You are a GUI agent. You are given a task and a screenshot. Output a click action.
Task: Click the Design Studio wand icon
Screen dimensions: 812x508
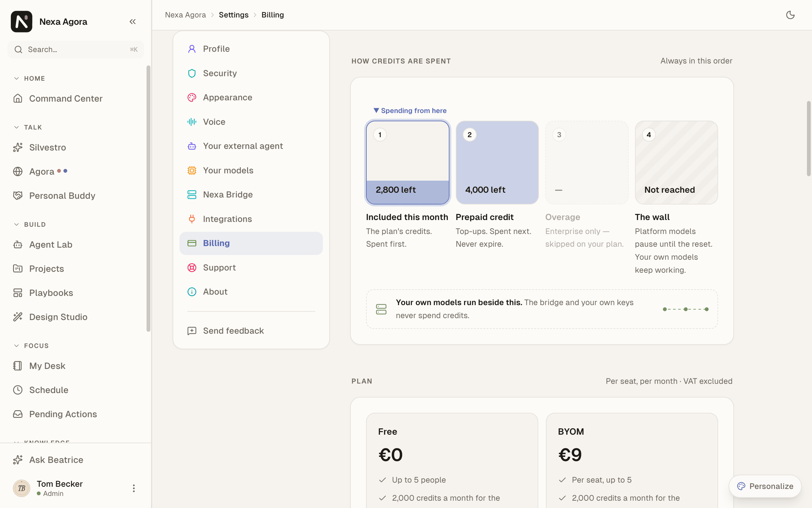pos(18,317)
